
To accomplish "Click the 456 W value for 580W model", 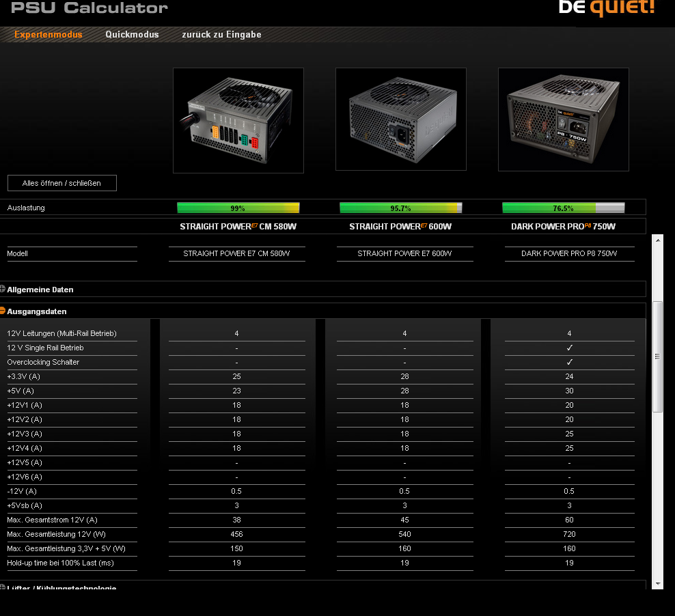I will 237,534.
